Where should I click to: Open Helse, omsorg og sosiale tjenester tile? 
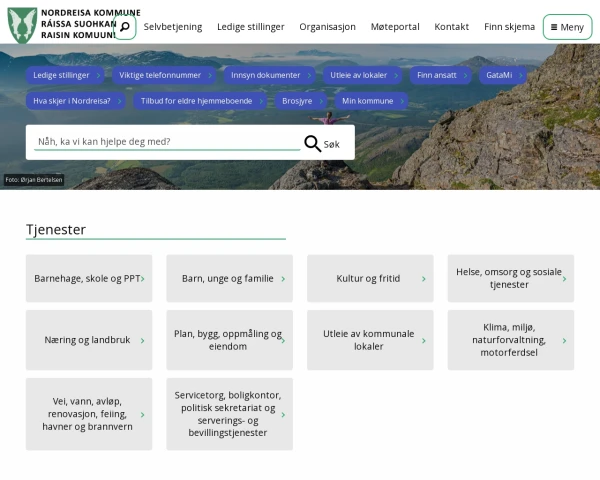click(510, 279)
